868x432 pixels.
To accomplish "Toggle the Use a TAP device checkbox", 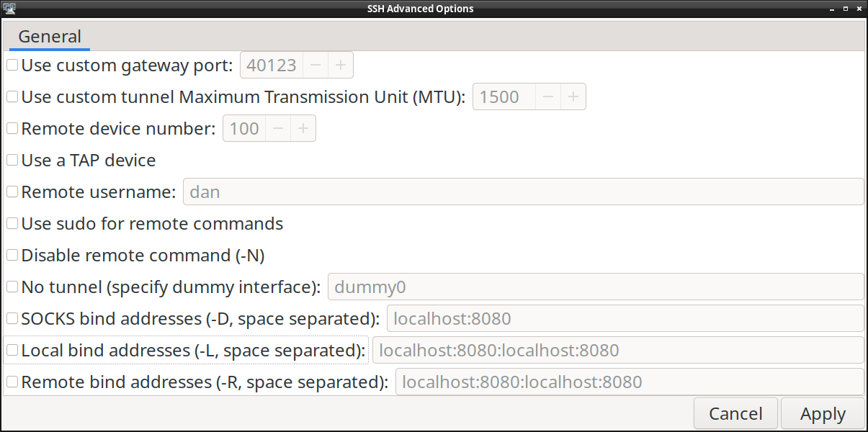I will tap(12, 160).
